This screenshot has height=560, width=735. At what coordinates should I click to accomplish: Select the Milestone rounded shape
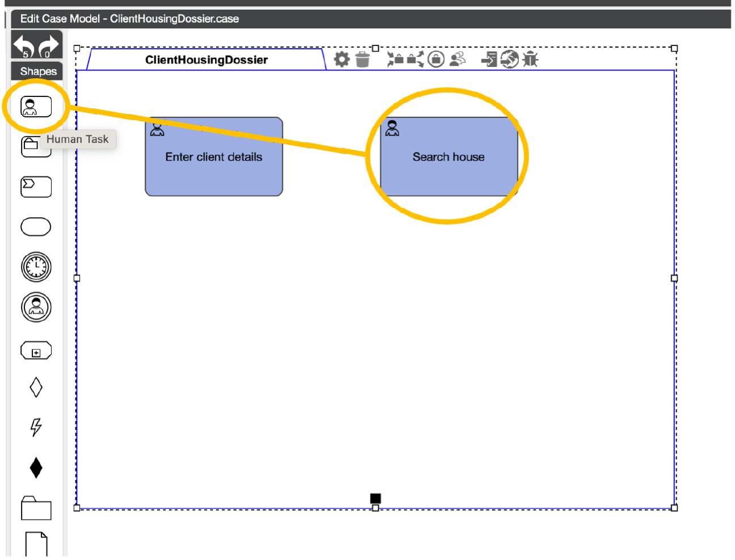(x=36, y=227)
